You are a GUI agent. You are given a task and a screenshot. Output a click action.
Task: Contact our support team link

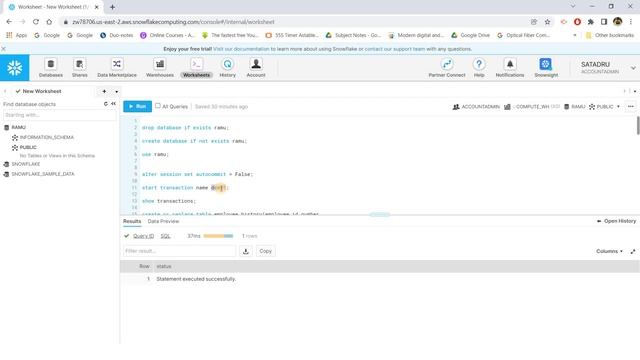pos(395,49)
